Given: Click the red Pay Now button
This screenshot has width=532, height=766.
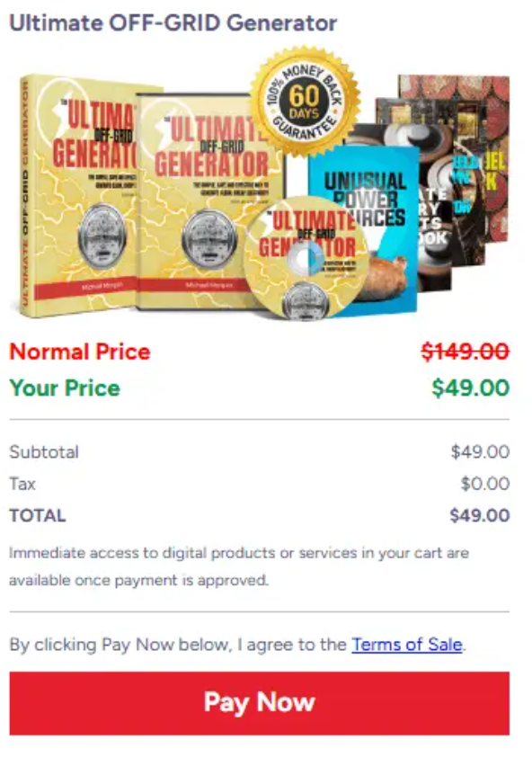Looking at the screenshot, I should coord(259,703).
